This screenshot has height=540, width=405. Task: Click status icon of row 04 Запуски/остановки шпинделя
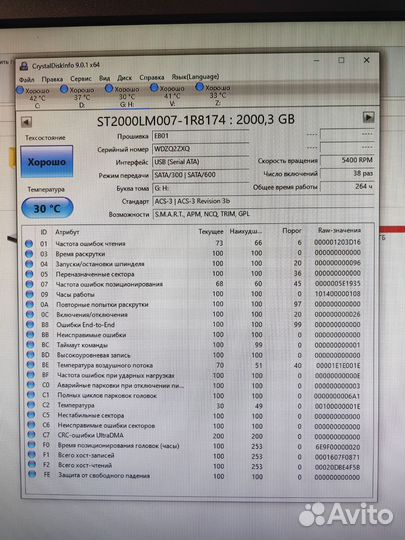(29, 264)
